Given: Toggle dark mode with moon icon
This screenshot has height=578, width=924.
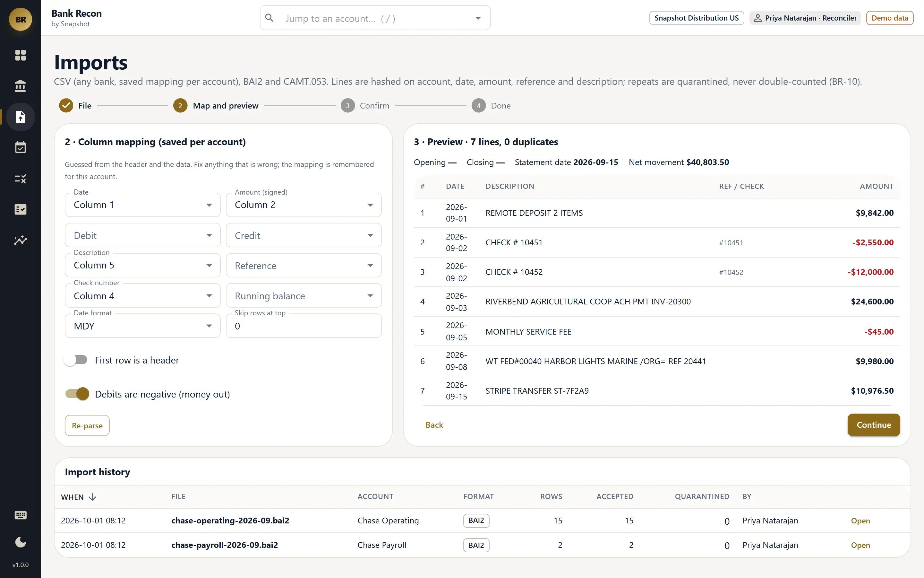Looking at the screenshot, I should pos(20,542).
